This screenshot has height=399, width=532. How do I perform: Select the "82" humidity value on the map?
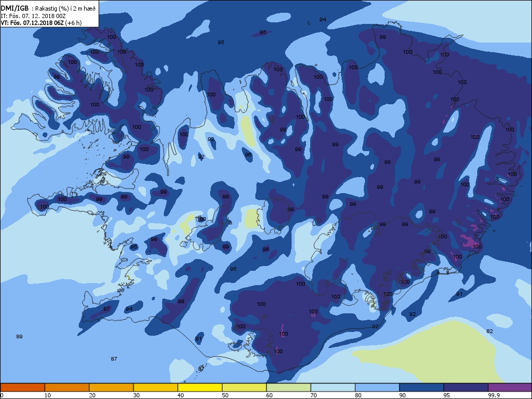pos(489,331)
